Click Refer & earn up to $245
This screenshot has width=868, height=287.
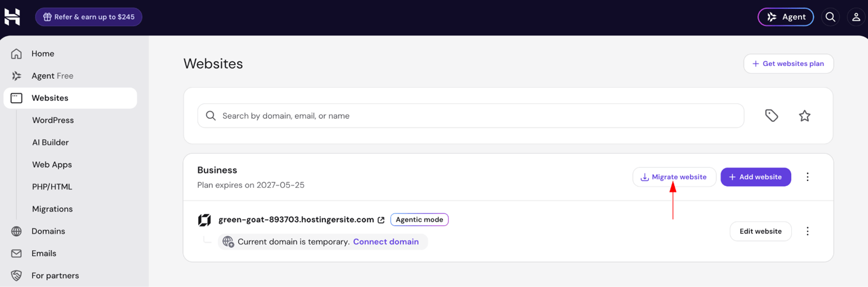point(88,17)
